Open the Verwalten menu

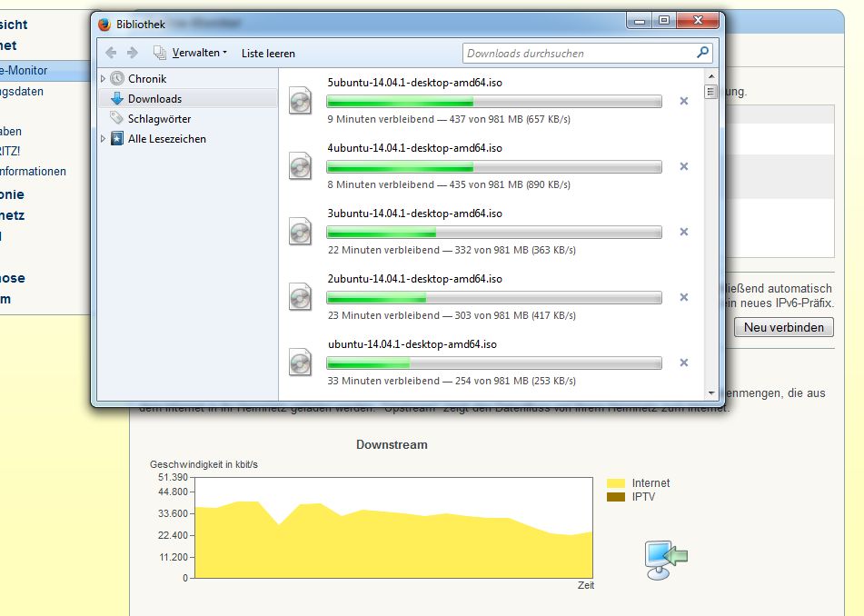pyautogui.click(x=191, y=53)
